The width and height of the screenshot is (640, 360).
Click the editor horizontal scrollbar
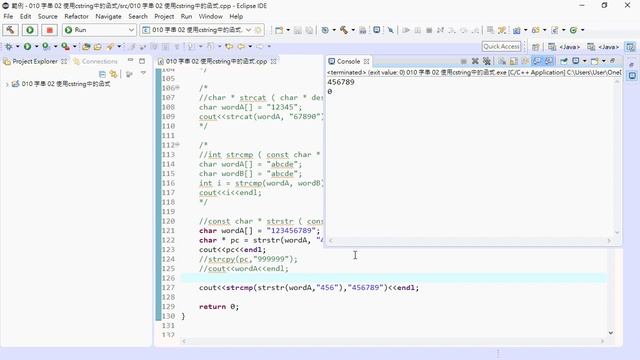pyautogui.click(x=393, y=340)
